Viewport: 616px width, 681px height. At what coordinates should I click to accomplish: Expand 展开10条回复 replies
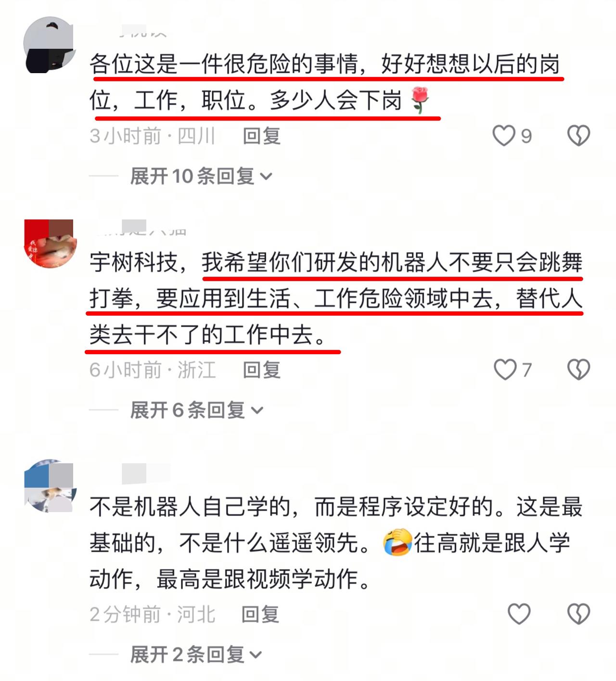click(201, 176)
